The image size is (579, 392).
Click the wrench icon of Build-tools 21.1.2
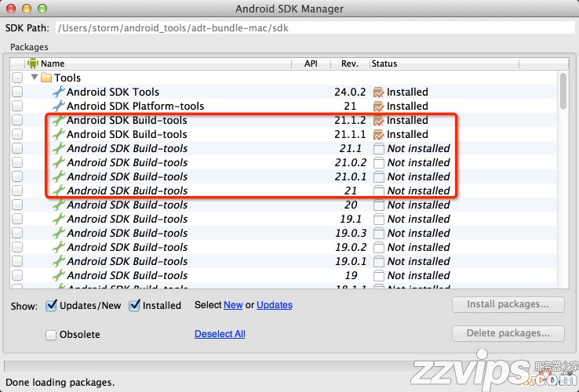click(59, 120)
